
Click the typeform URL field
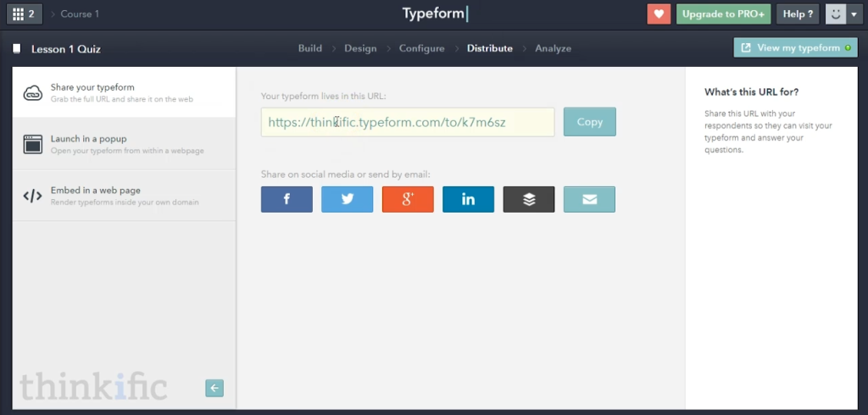click(x=408, y=122)
